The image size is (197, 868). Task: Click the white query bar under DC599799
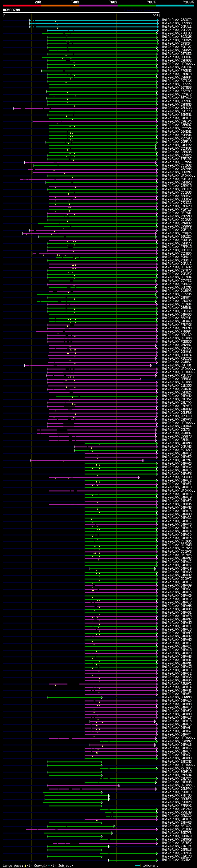point(81,13)
